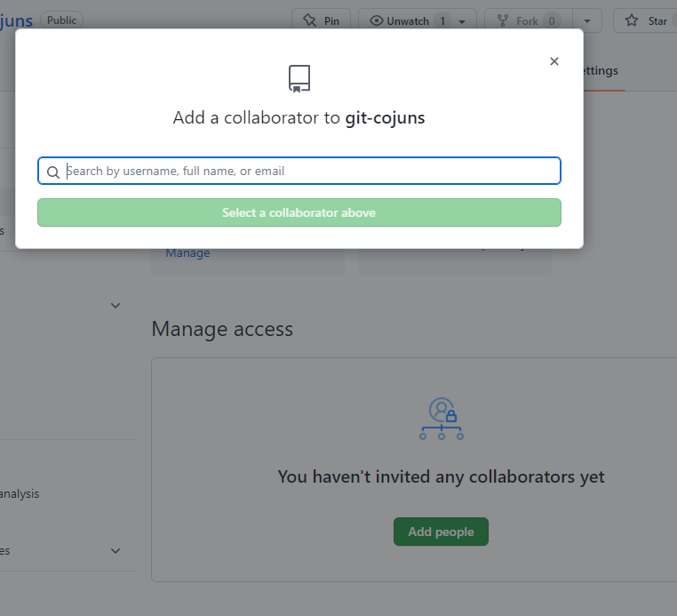Expand the lower sidebar chevron section
The width and height of the screenshot is (677, 616).
115,551
